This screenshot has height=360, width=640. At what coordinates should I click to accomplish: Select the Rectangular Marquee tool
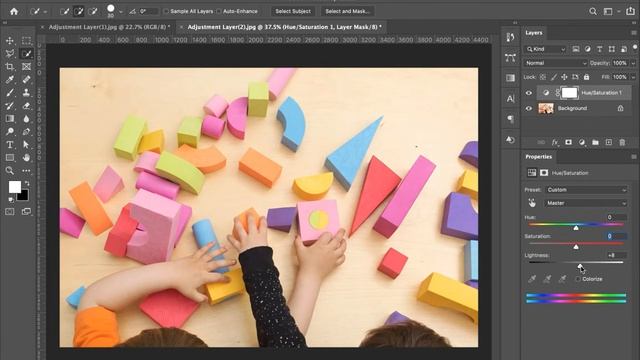27,40
